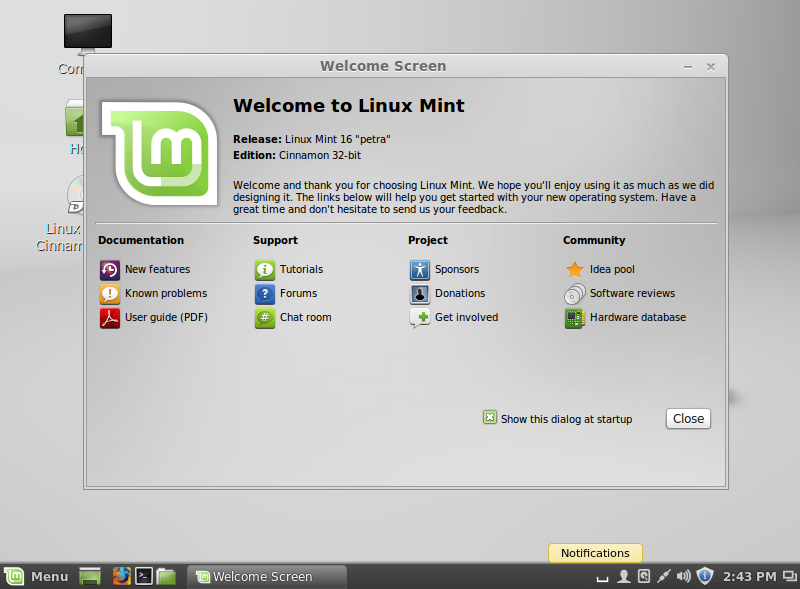This screenshot has height=589, width=800.
Task: Open the Software reviews link
Action: click(x=632, y=293)
